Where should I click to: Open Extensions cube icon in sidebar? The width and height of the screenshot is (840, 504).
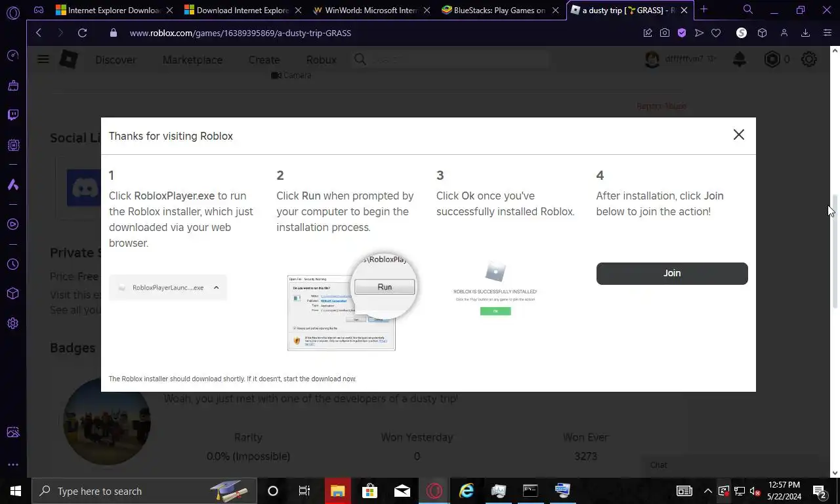click(x=12, y=294)
